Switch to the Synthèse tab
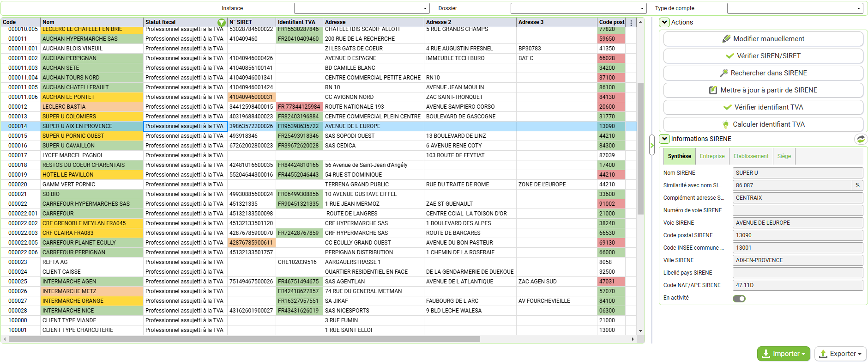Screen dimensions: 868x362 point(680,156)
